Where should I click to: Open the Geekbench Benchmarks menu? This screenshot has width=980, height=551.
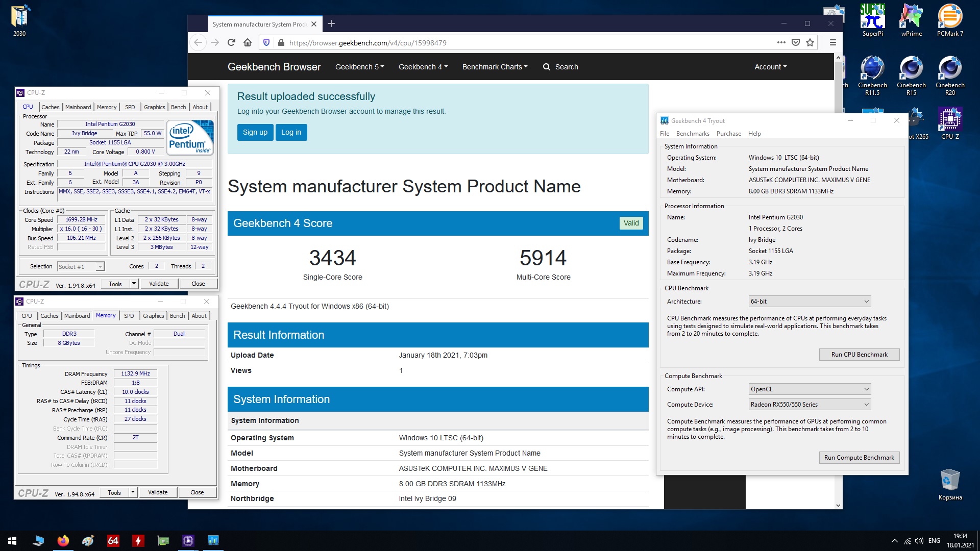(693, 134)
